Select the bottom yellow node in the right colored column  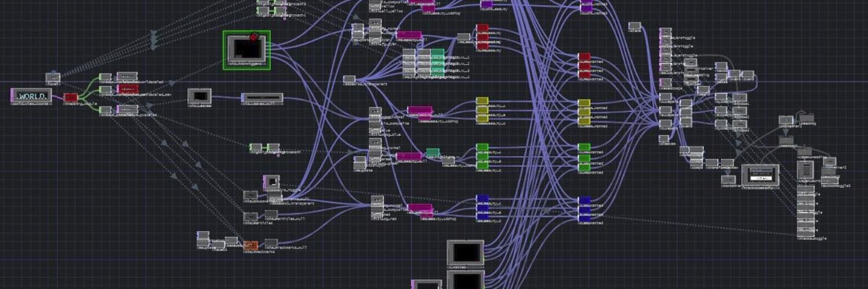click(x=584, y=121)
